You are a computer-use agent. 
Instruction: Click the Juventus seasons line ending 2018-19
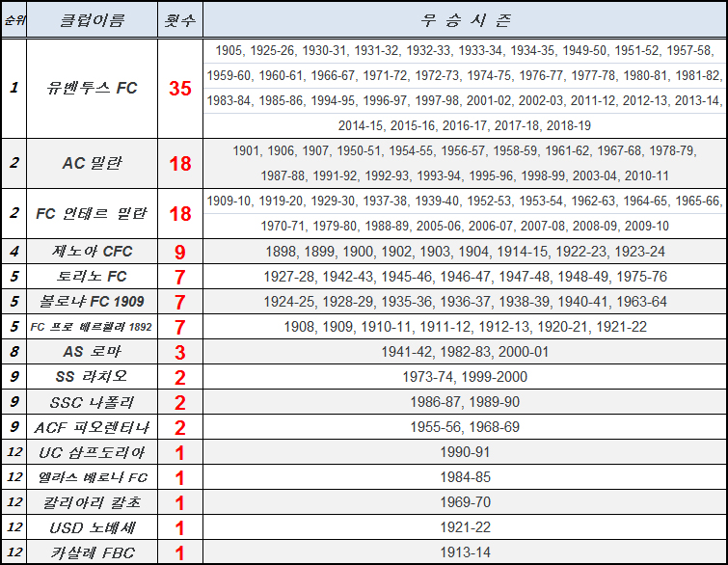(465, 125)
